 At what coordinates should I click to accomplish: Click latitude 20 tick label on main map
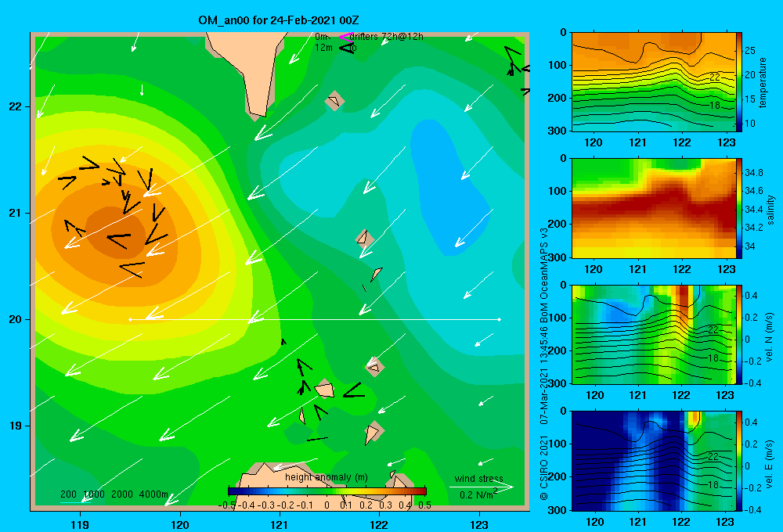pos(16,319)
